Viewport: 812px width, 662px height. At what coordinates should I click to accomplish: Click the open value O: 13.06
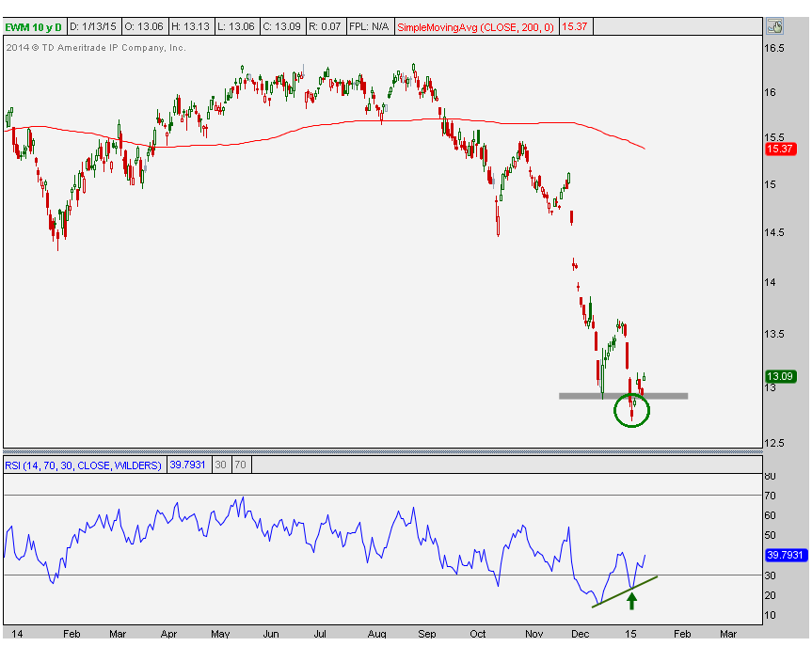click(x=144, y=27)
